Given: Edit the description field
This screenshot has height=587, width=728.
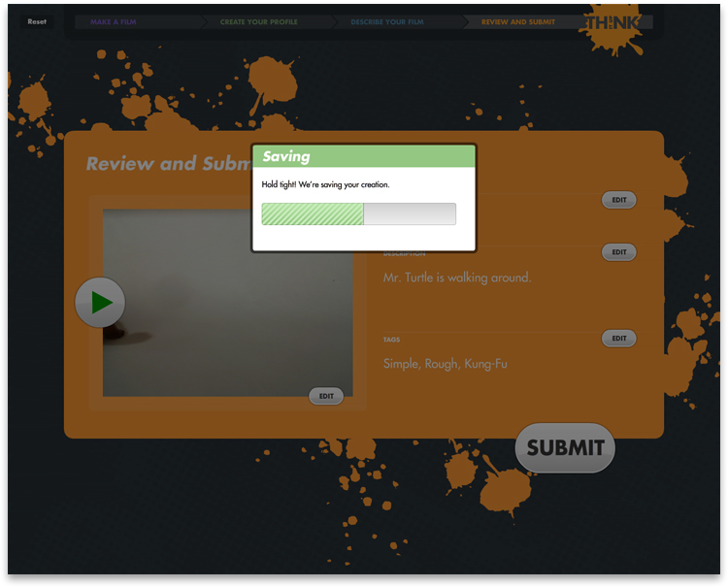Looking at the screenshot, I should pyautogui.click(x=619, y=252).
